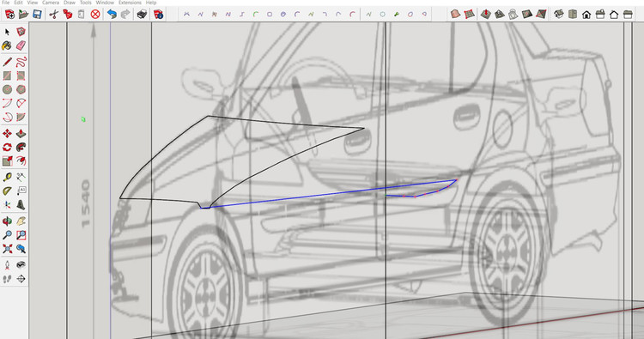Select the 3 Point Arc tool

coord(7,117)
